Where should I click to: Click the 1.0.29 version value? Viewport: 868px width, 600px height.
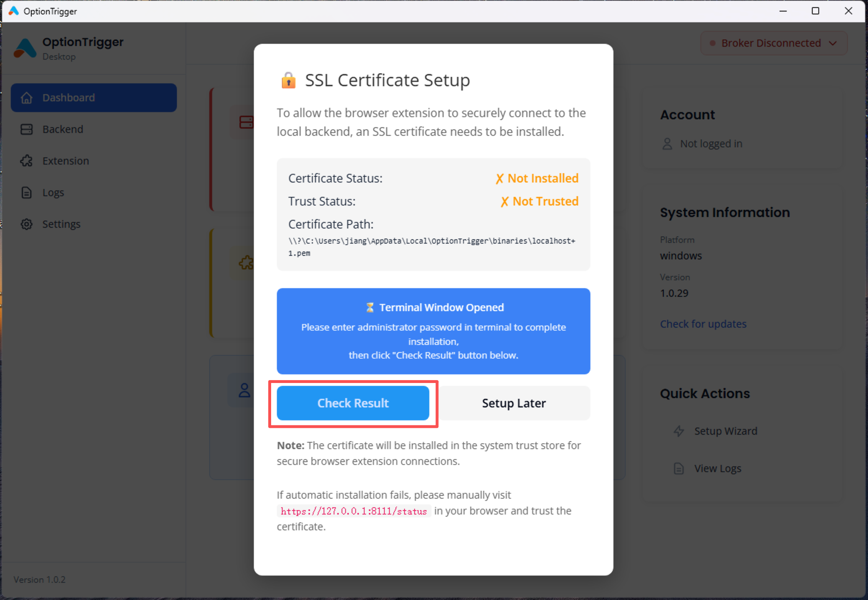pos(674,293)
